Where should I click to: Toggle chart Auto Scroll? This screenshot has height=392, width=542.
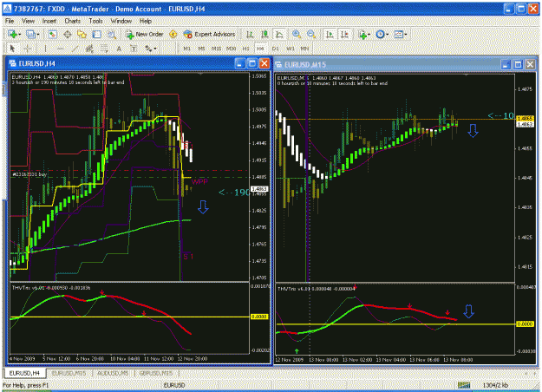click(330, 34)
